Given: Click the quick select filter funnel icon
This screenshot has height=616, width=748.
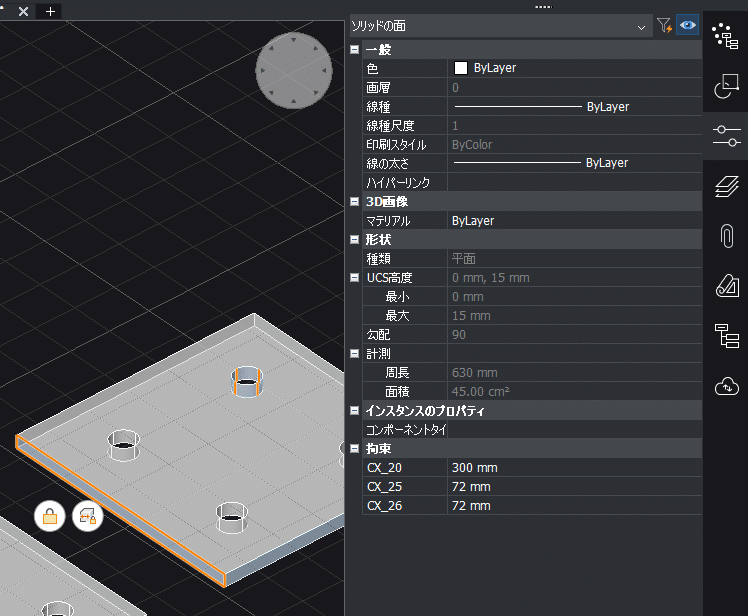Looking at the screenshot, I should [664, 25].
